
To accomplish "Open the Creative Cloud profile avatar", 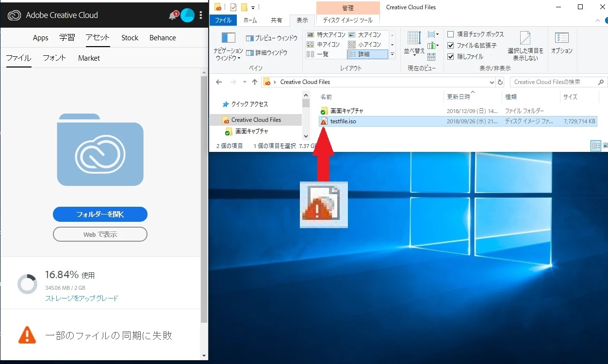I will coord(188,15).
